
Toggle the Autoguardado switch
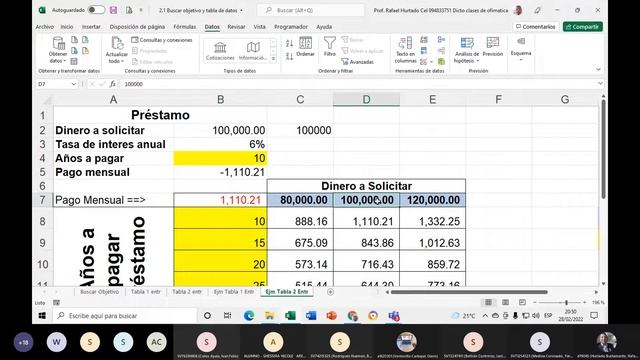[x=96, y=10]
